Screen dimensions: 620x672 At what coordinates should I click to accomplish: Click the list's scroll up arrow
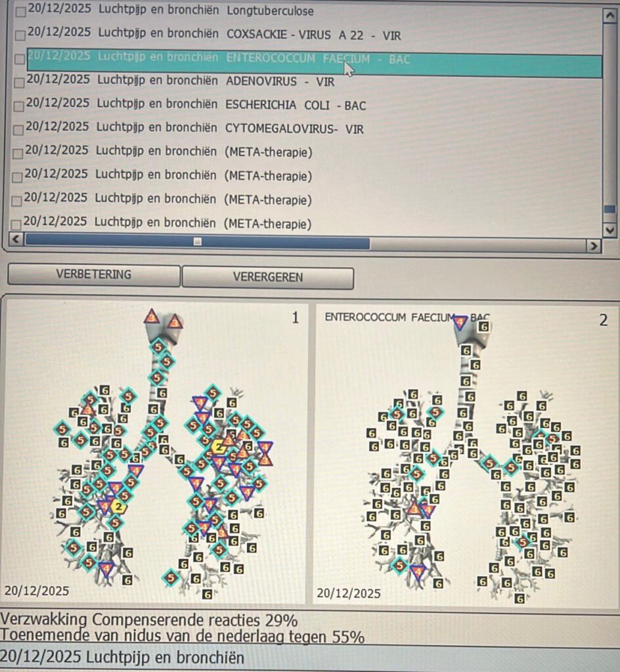(610, 14)
